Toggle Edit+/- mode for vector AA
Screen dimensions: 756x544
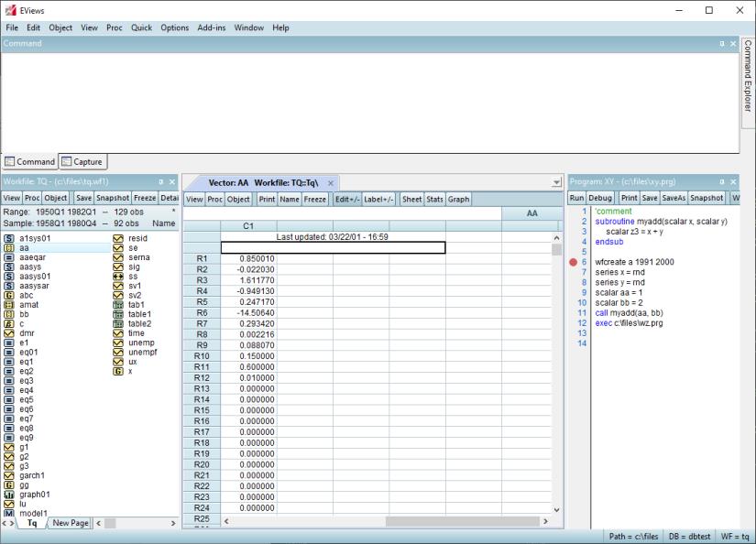(x=346, y=199)
